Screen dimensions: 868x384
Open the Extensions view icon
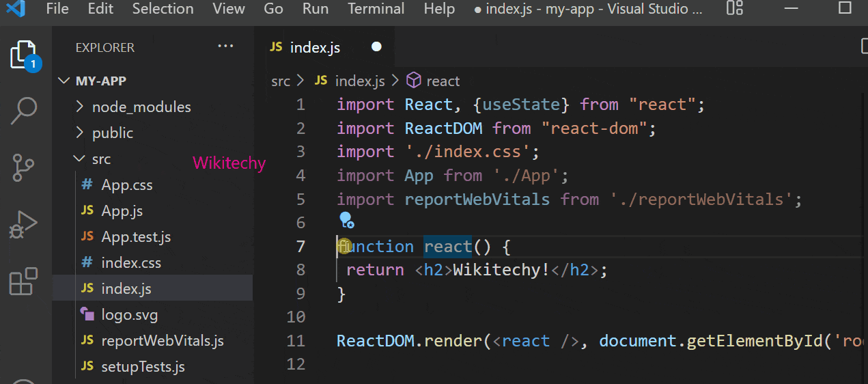[24, 281]
